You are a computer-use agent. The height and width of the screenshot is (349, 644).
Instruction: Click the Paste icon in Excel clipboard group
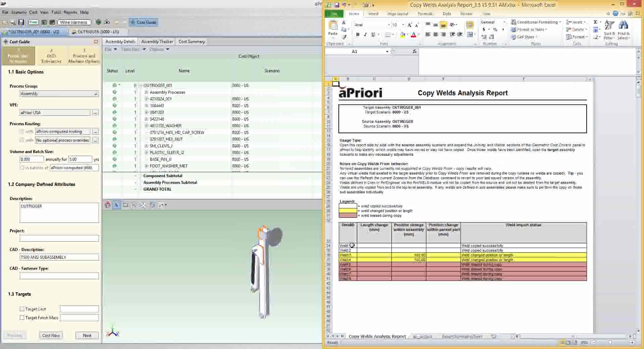[333, 28]
